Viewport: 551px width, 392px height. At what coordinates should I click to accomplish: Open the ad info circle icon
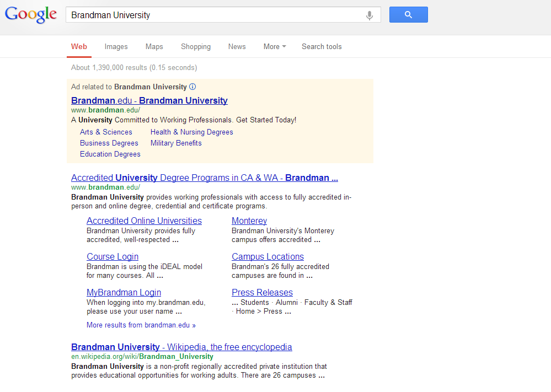point(192,87)
